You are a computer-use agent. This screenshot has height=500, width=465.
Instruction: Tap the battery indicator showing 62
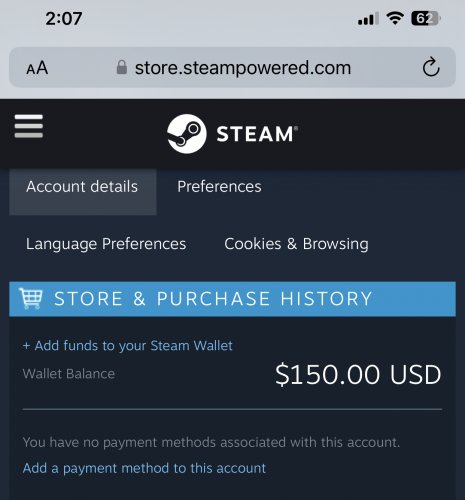click(x=426, y=18)
